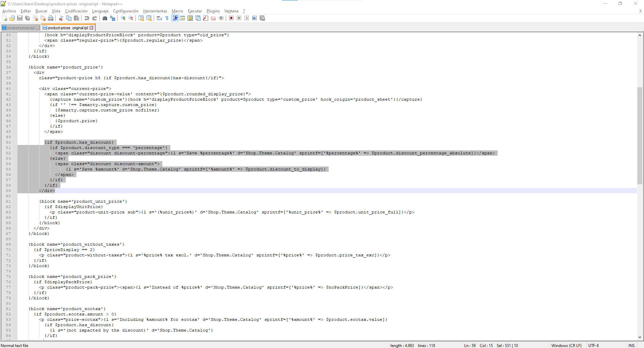Open the ? help menu

click(x=244, y=11)
